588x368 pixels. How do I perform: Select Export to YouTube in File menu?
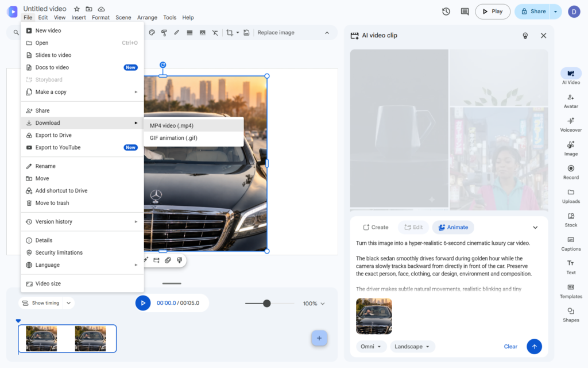coord(83,148)
